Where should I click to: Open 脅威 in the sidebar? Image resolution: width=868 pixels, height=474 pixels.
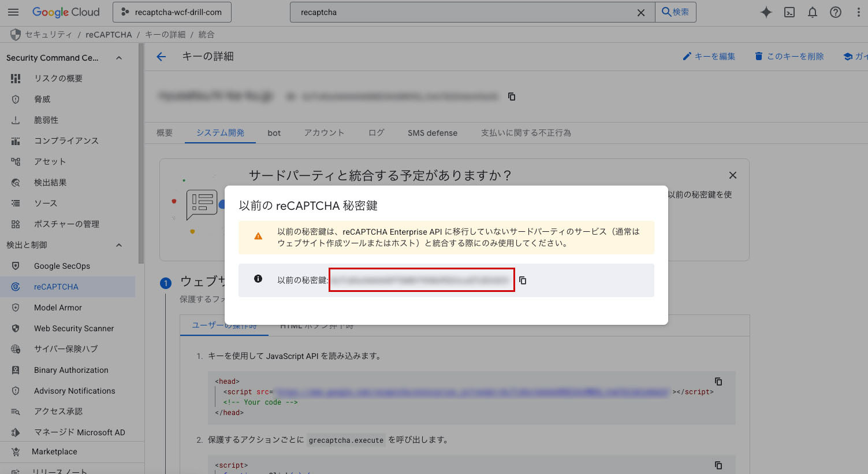coord(68,99)
